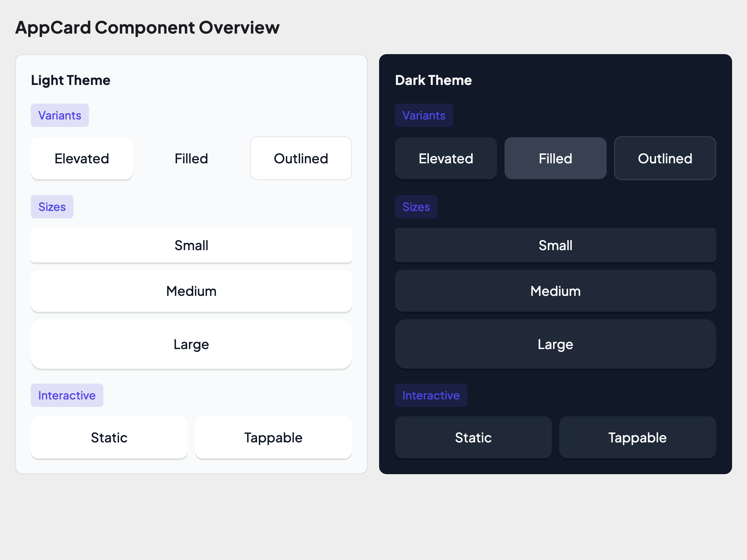Tap the Large card in Dark Theme
Image resolution: width=747 pixels, height=560 pixels.
[555, 344]
